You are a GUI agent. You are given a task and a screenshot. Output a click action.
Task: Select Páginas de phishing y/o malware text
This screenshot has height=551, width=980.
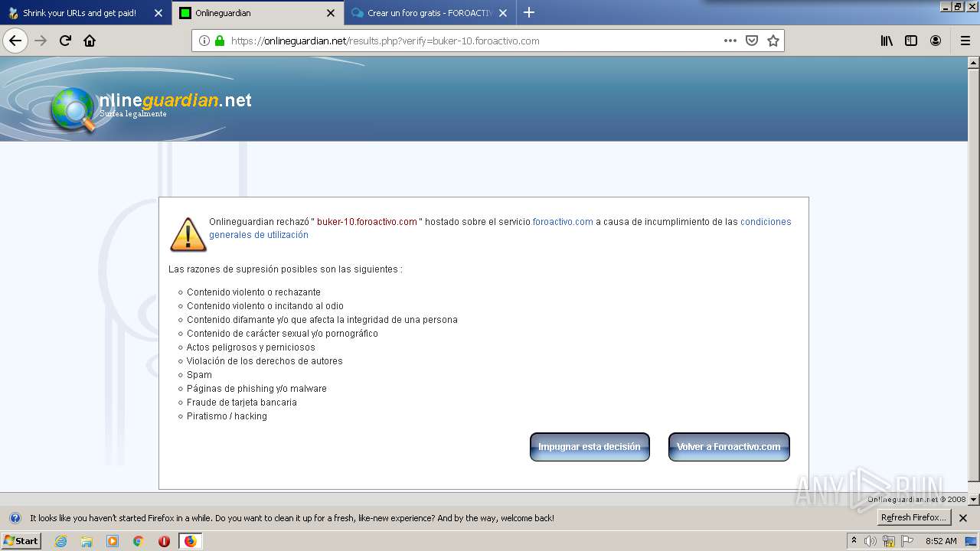tap(256, 389)
